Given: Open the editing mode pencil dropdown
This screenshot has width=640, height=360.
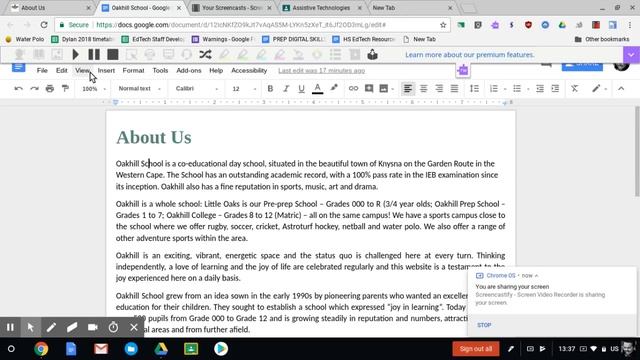Looking at the screenshot, I should (599, 89).
